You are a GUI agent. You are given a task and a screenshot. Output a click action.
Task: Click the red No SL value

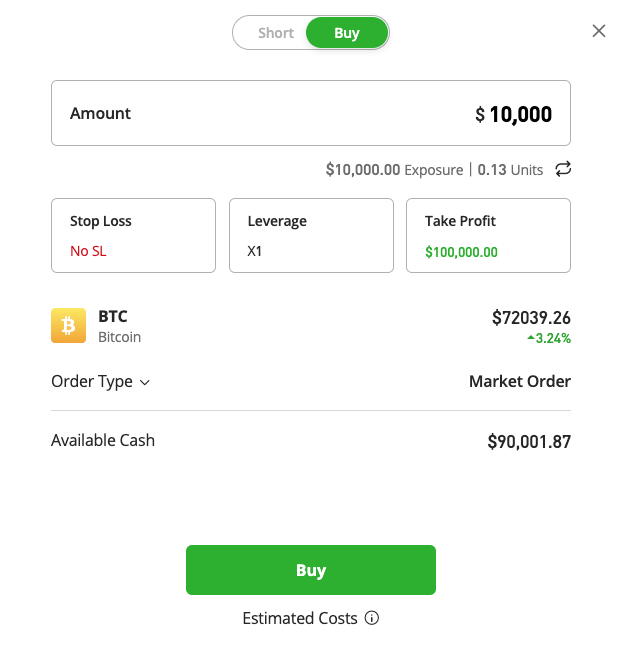[x=88, y=251]
